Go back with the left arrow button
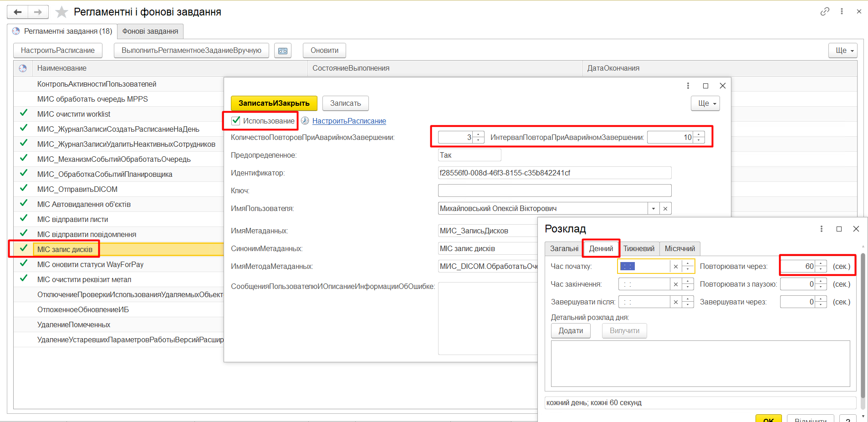The height and width of the screenshot is (422, 868). coord(18,12)
